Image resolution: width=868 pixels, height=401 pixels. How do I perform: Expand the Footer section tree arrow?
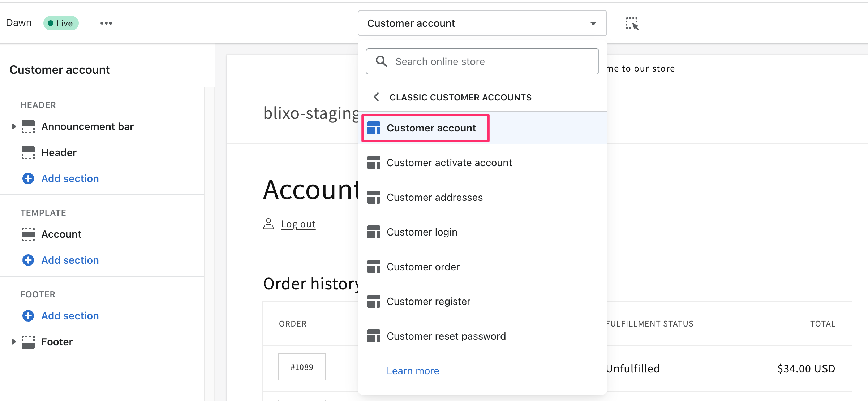pos(14,342)
